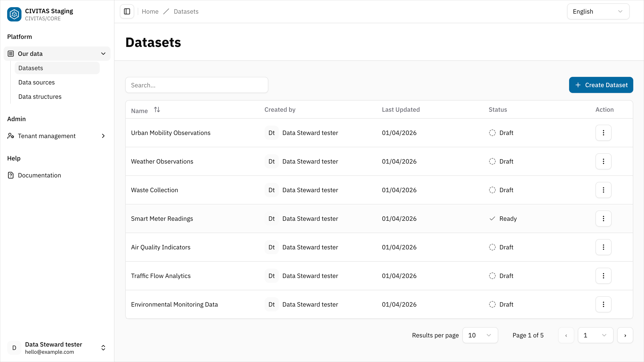Click the Dt avatar beside Weather Observations

click(x=271, y=161)
